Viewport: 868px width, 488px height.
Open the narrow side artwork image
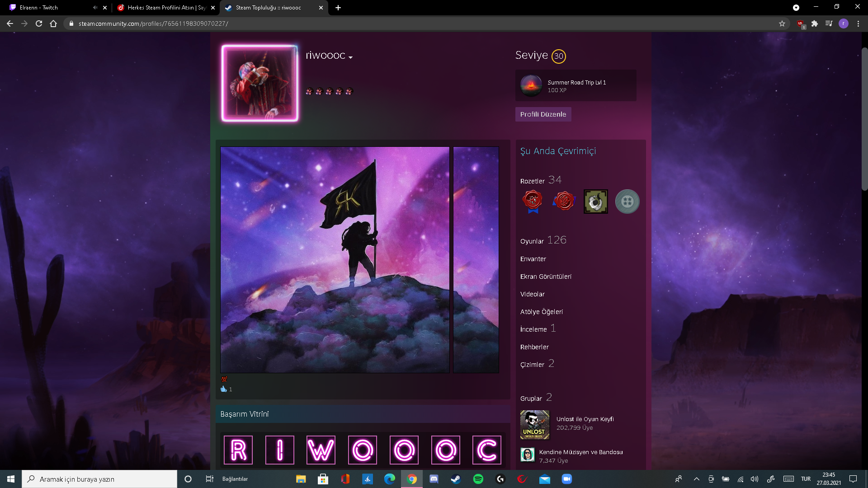476,260
